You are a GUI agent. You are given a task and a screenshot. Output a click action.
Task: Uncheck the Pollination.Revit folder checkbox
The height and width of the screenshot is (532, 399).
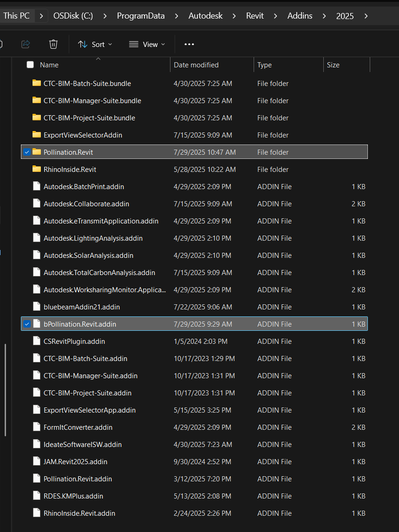(27, 152)
